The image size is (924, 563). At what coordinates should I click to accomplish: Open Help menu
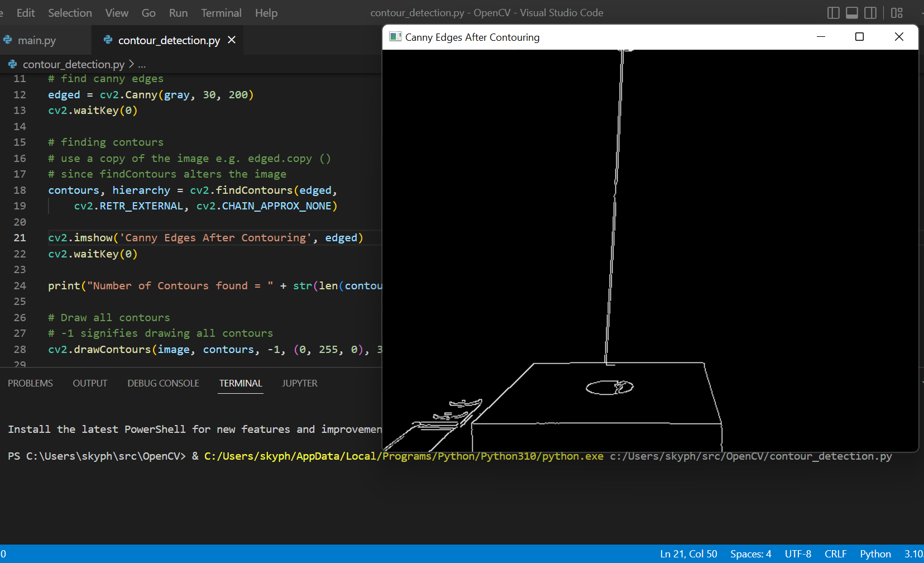pyautogui.click(x=266, y=13)
